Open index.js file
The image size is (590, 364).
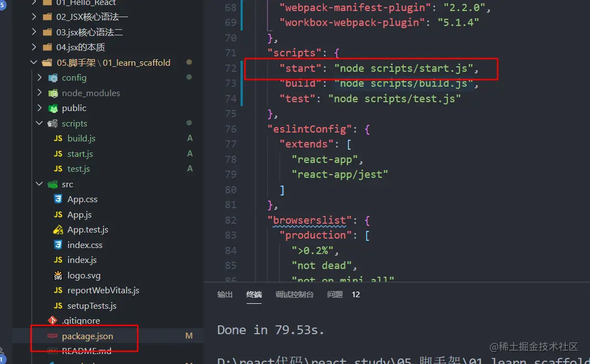click(82, 260)
